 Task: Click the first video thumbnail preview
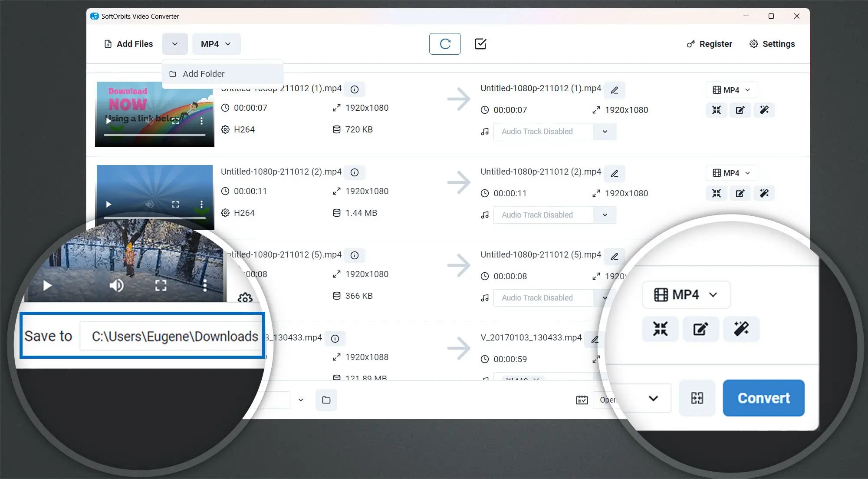tap(155, 113)
